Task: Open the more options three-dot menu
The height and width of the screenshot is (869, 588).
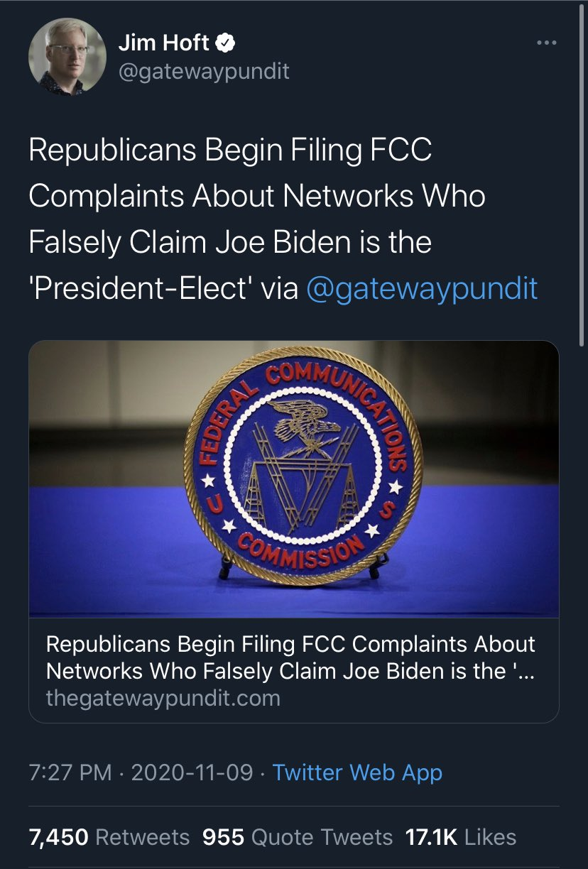Action: click(546, 43)
